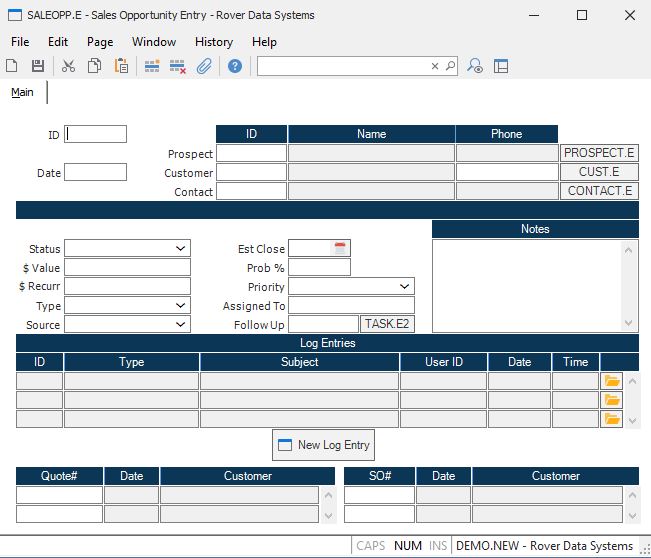The height and width of the screenshot is (558, 651).
Task: Click the Save disk icon
Action: click(38, 66)
